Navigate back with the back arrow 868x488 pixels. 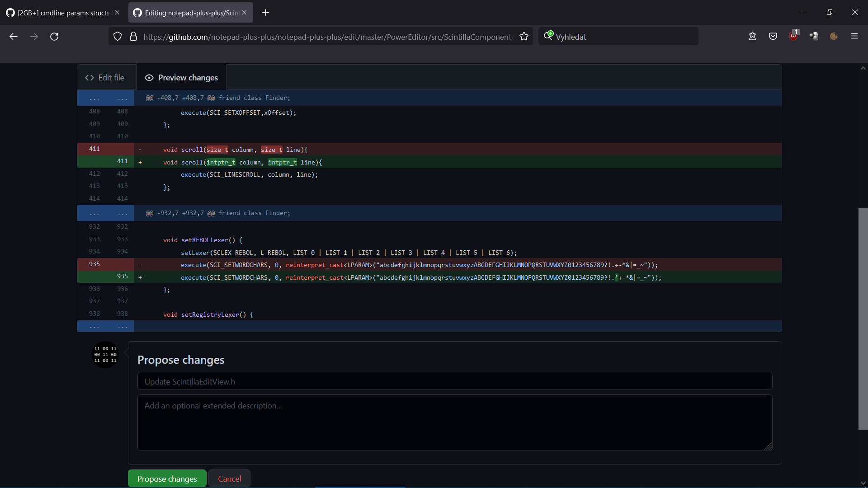[14, 37]
